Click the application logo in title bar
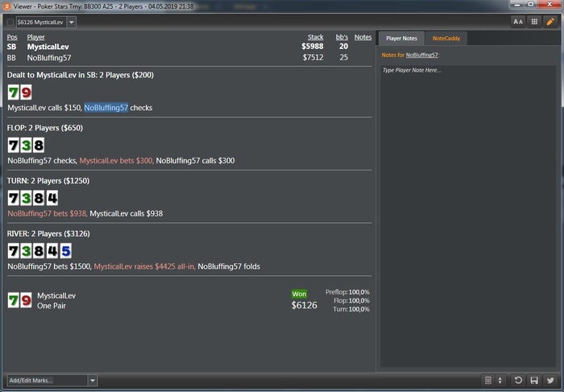Screen dimensions: 564x392 pyautogui.click(x=6, y=6)
